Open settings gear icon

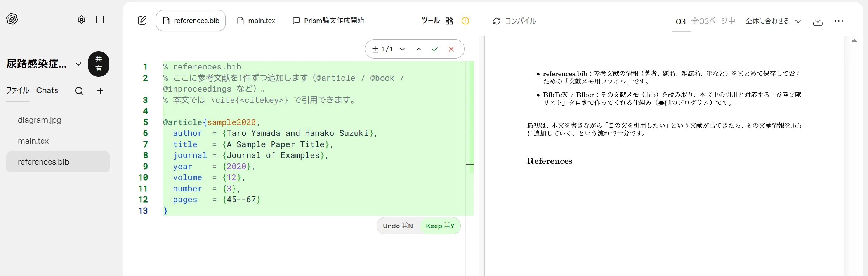81,19
